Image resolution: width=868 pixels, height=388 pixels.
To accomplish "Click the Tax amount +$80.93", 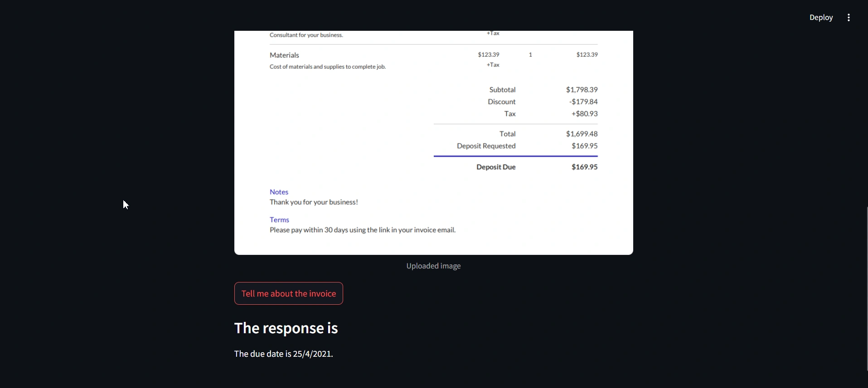I will [584, 114].
